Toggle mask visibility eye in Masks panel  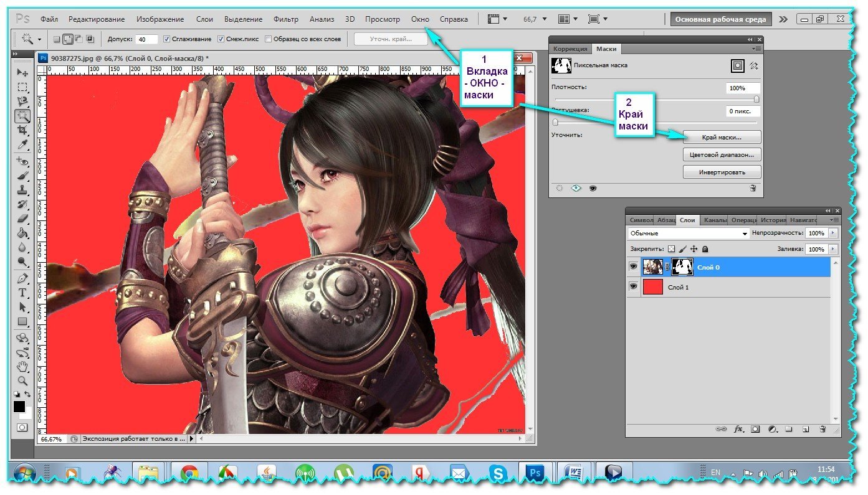point(592,188)
